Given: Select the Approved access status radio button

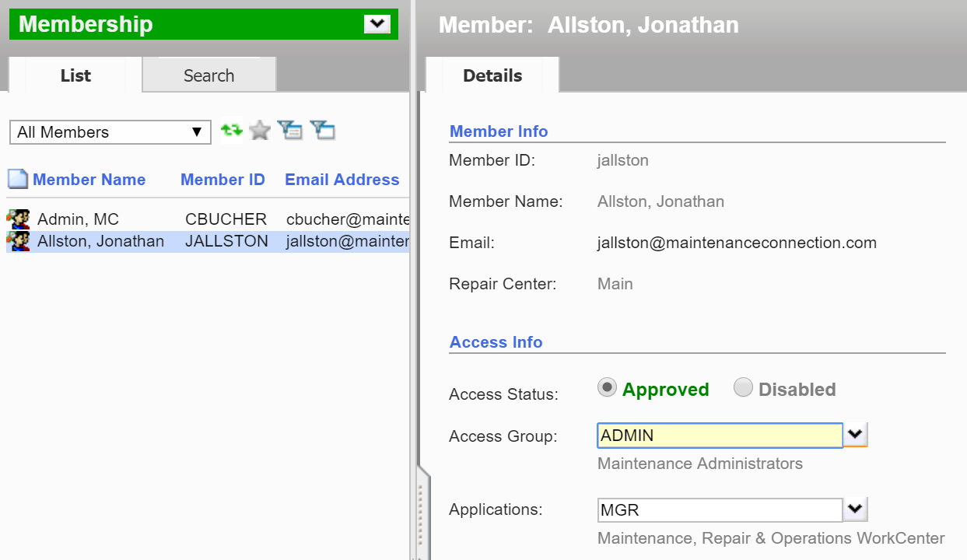Looking at the screenshot, I should [608, 388].
